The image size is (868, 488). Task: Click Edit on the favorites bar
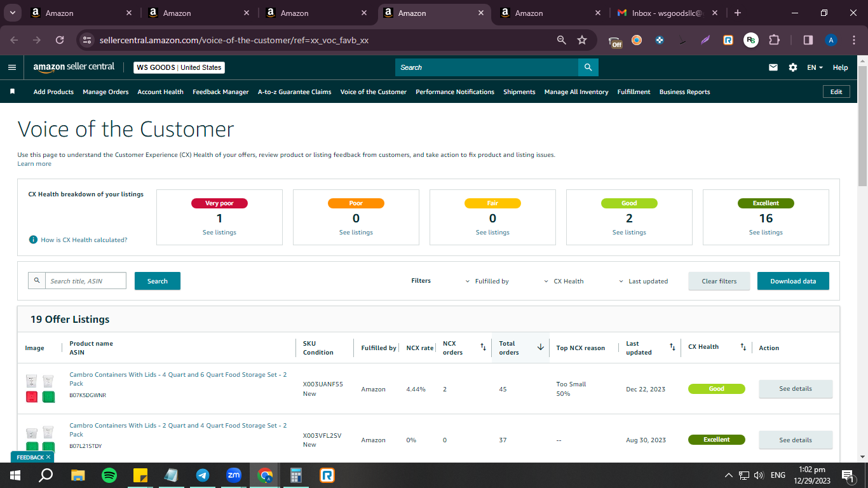pyautogui.click(x=836, y=91)
